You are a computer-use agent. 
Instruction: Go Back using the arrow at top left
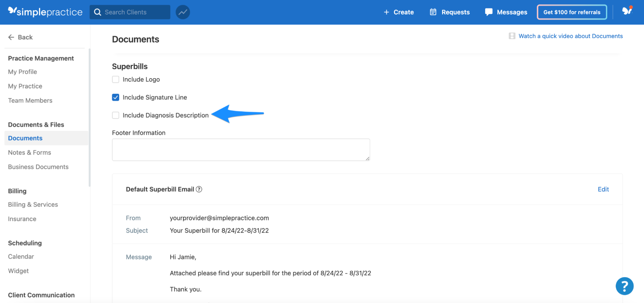[x=12, y=37]
